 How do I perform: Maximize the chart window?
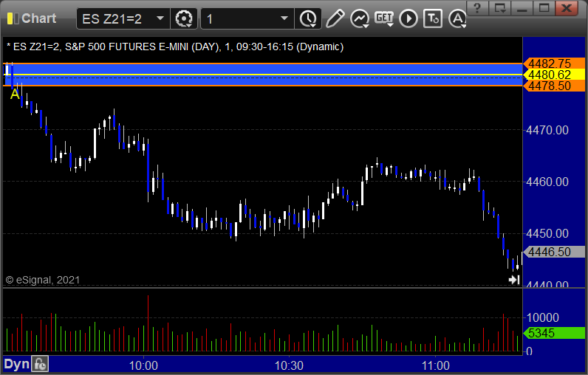[544, 8]
